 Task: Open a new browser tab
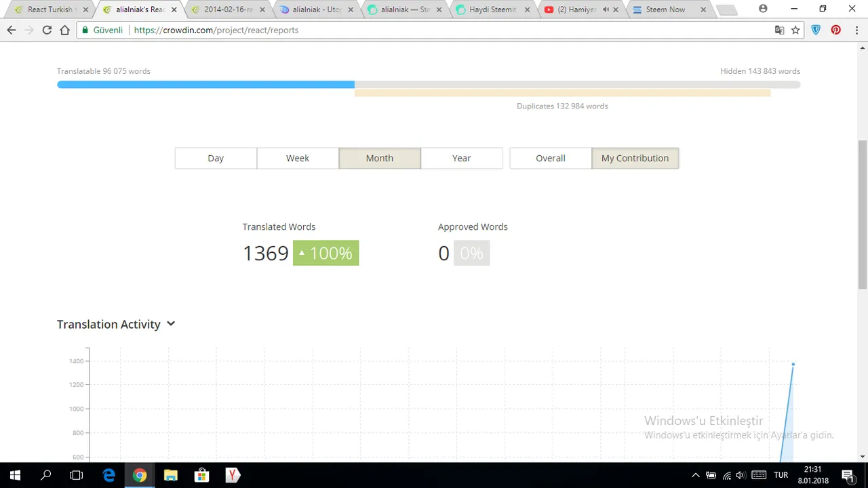tap(726, 10)
